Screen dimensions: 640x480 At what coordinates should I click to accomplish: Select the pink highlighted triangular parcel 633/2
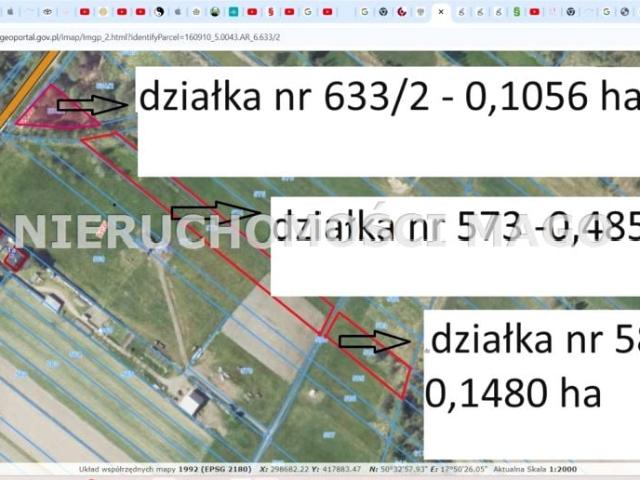pos(55,111)
